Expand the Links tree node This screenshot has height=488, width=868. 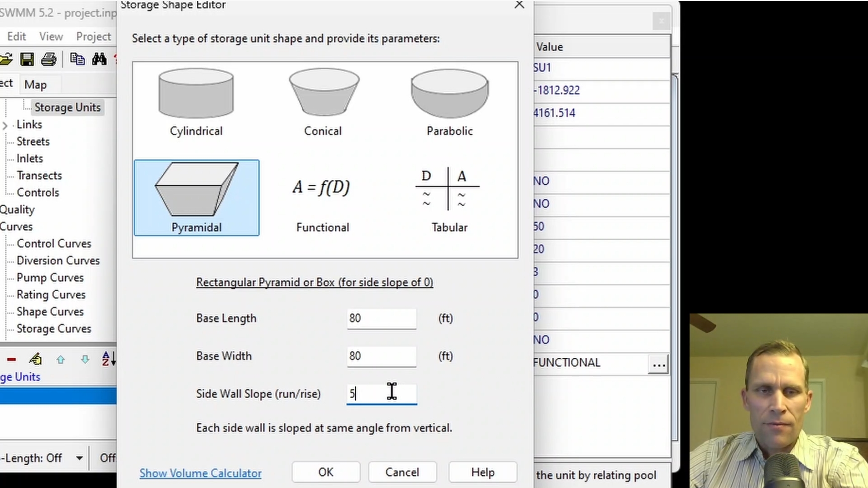click(x=5, y=125)
